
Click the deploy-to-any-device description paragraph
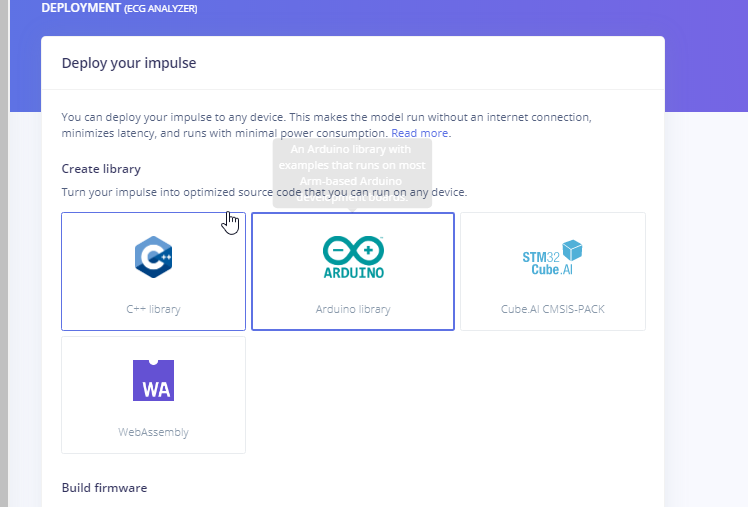(x=325, y=125)
